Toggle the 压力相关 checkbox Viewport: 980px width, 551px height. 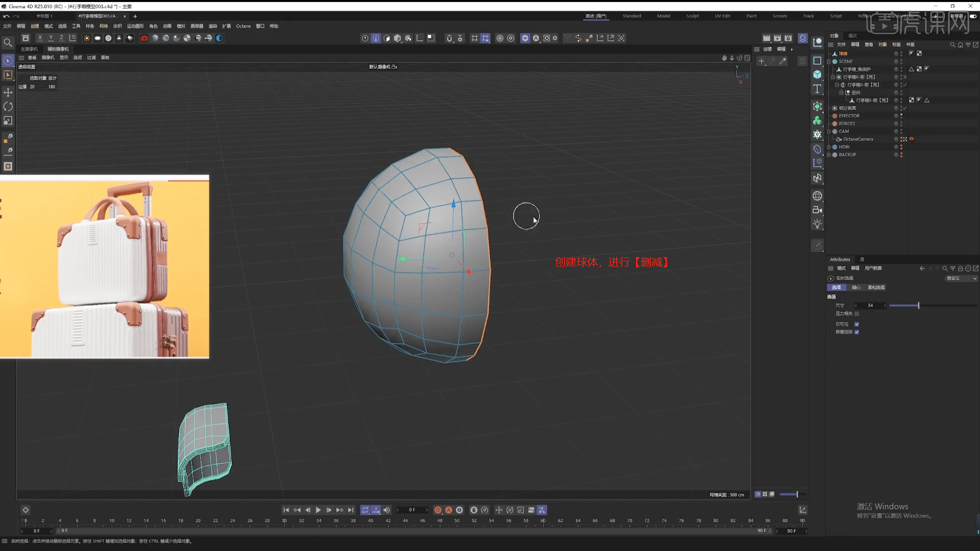click(856, 314)
